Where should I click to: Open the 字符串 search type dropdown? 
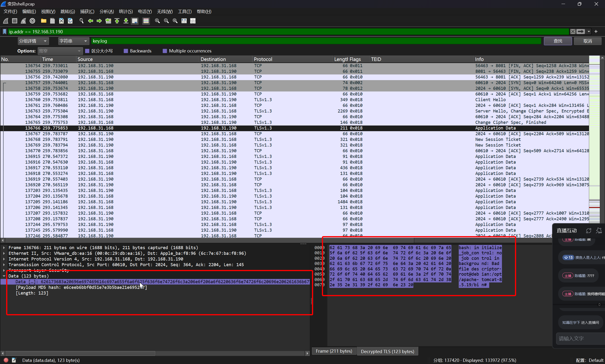(73, 41)
